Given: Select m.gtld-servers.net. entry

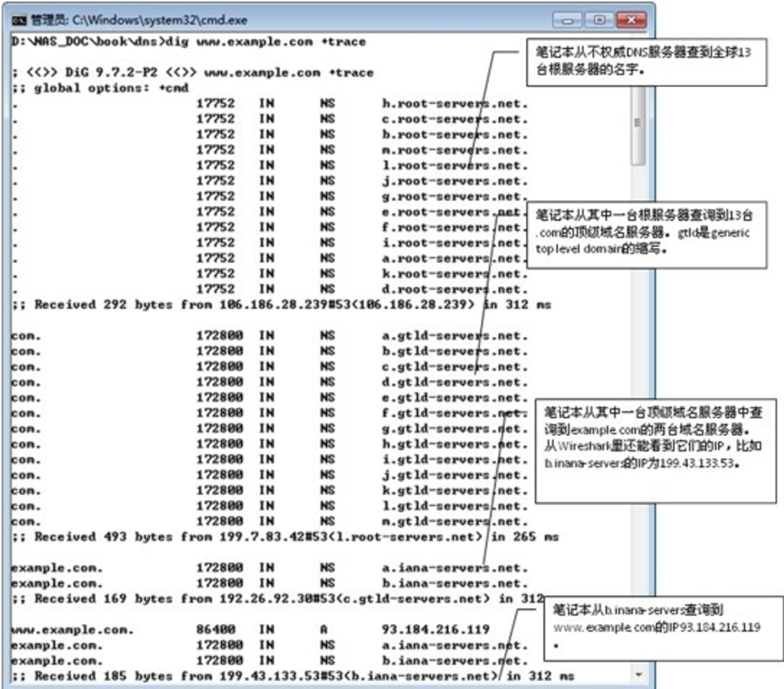Looking at the screenshot, I should tap(455, 522).
